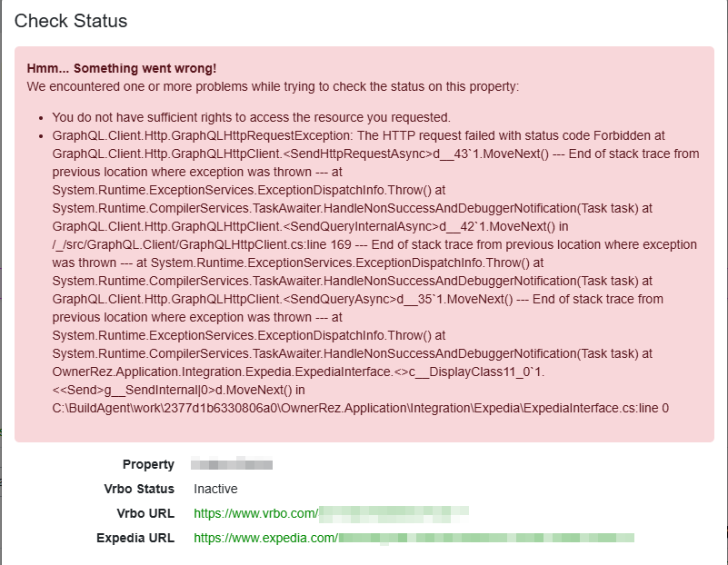Image resolution: width=728 pixels, height=565 pixels.
Task: Click the blurred property name value
Action: (233, 464)
